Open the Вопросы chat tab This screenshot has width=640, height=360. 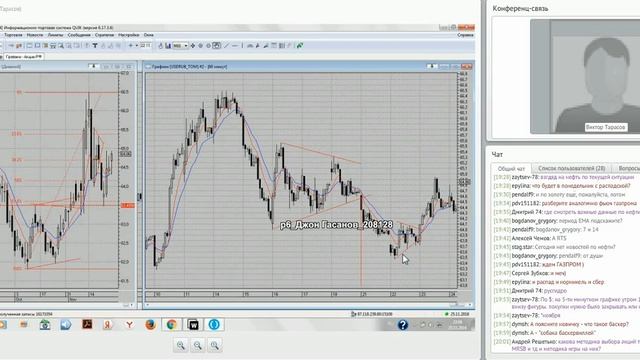[x=628, y=168]
